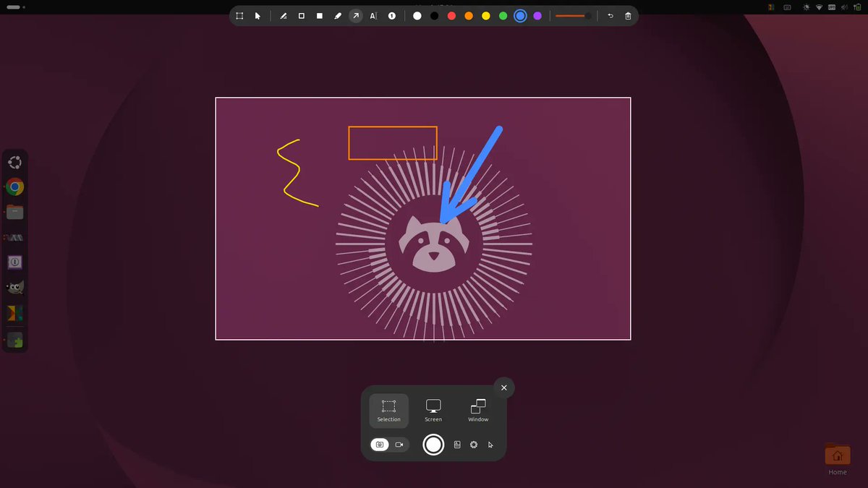Select the pencil drawing tool

click(x=284, y=15)
